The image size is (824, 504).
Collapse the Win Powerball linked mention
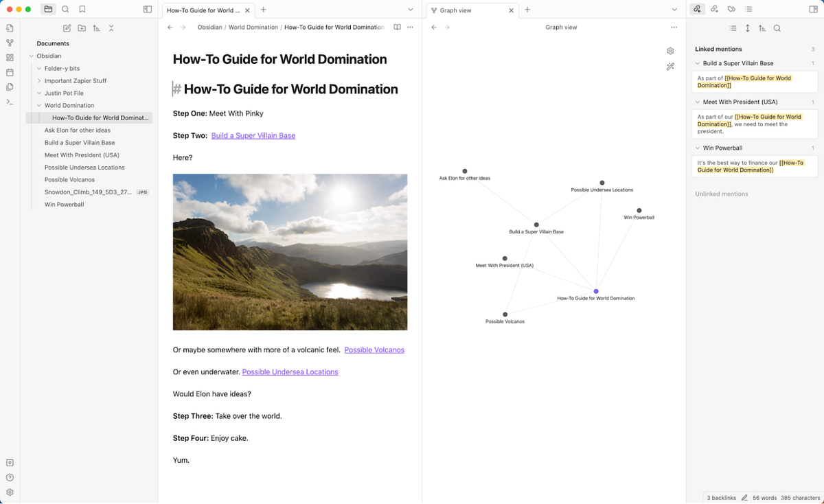697,148
